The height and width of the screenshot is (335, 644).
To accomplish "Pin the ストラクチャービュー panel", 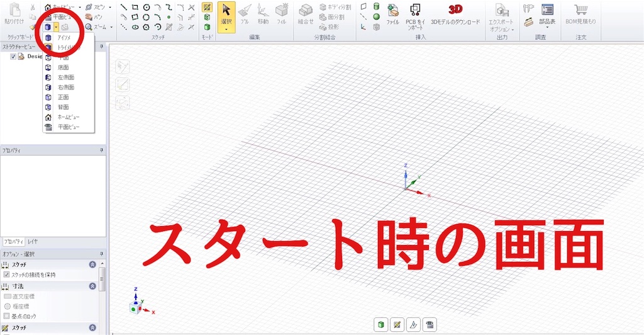I will click(x=101, y=47).
